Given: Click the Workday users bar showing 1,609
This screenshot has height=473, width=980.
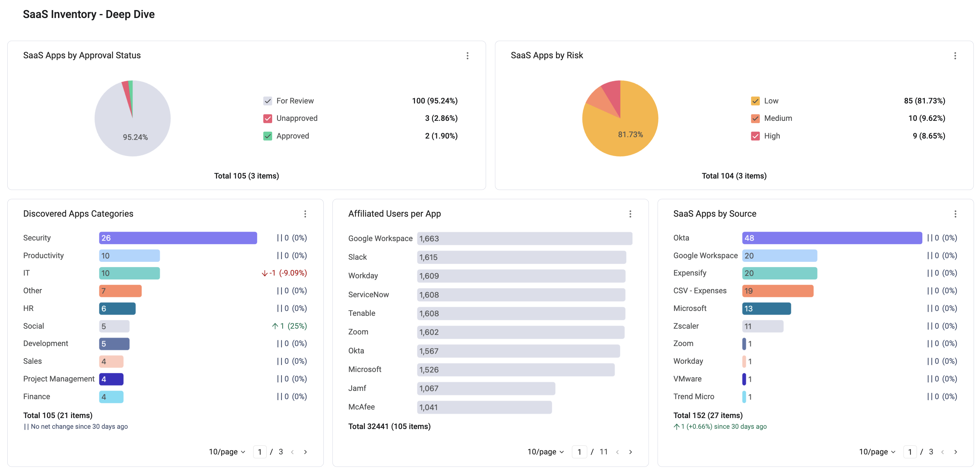Looking at the screenshot, I should (x=521, y=276).
